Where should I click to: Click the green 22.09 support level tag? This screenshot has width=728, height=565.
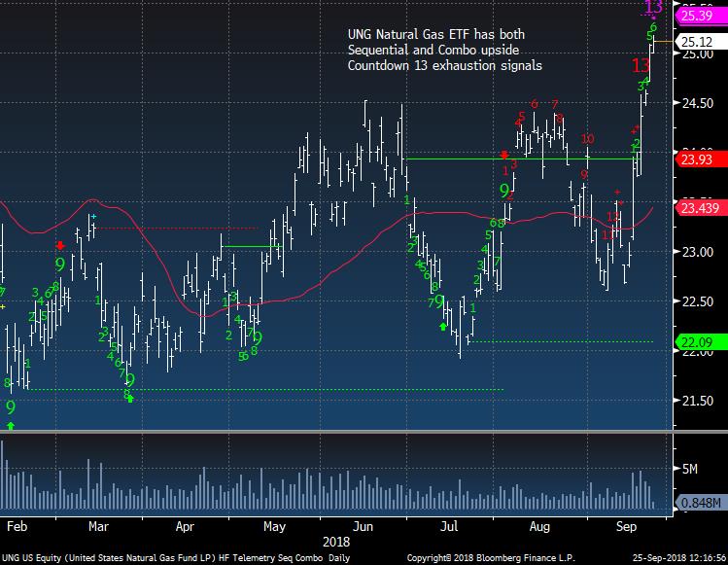(698, 341)
